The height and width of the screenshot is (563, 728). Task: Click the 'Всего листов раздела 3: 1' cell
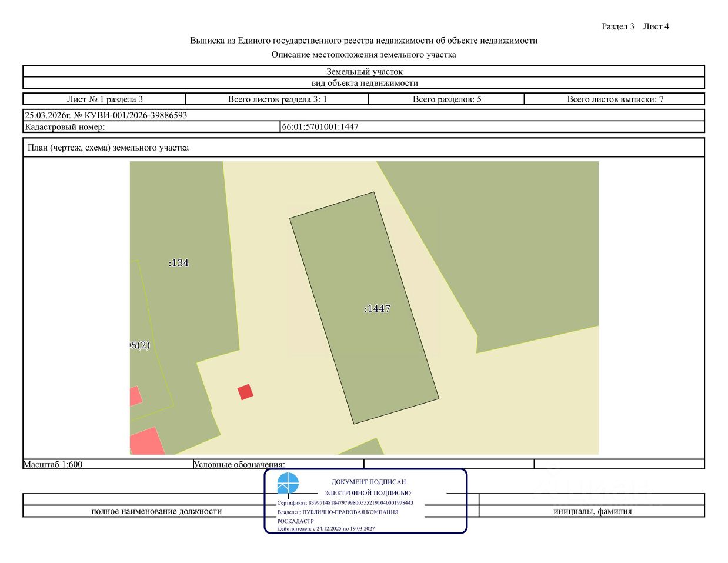click(x=277, y=99)
